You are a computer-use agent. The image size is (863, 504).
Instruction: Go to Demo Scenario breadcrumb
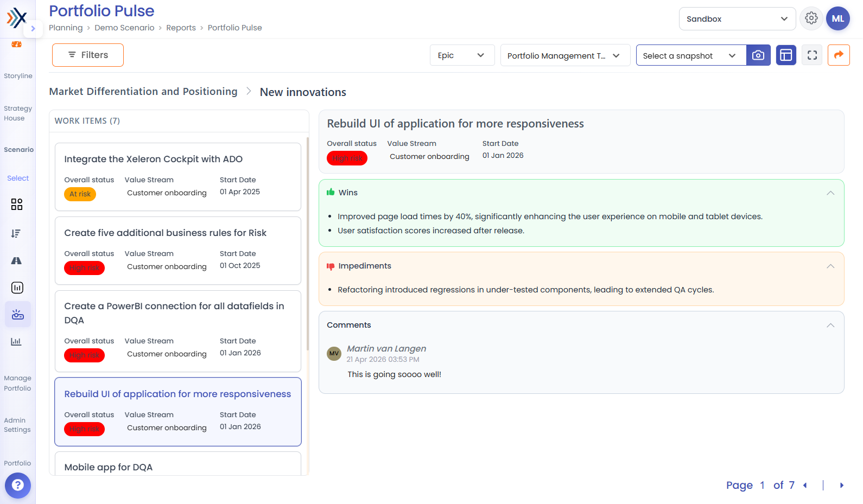click(x=124, y=28)
